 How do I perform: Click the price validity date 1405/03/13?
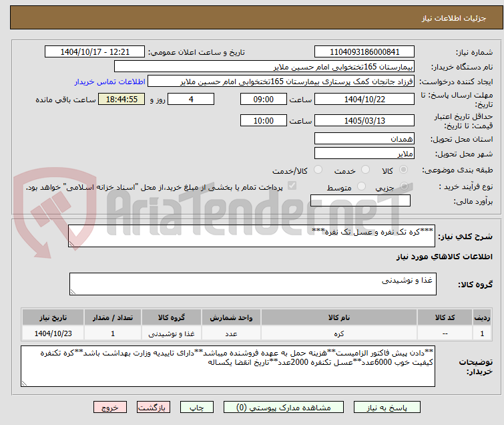click(364, 120)
